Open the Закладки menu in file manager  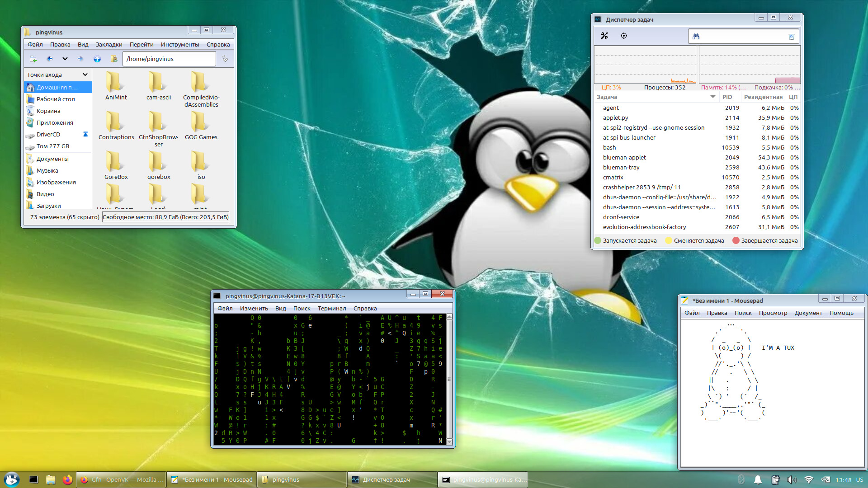(x=109, y=44)
